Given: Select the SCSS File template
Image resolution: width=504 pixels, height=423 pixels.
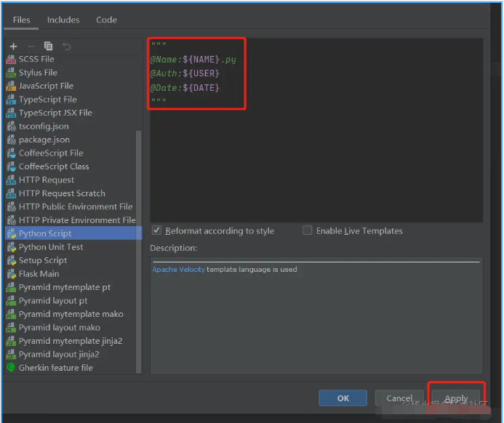Looking at the screenshot, I should pos(73,59).
